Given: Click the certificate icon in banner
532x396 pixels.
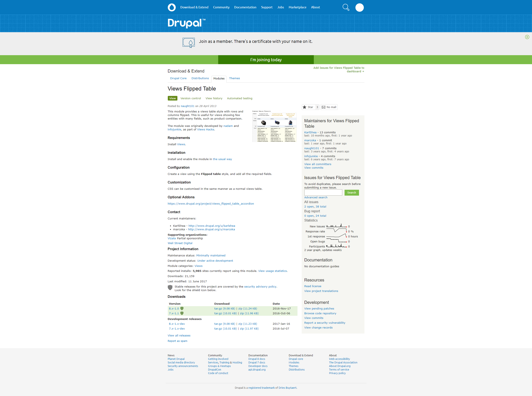Looking at the screenshot, I should coord(189,43).
